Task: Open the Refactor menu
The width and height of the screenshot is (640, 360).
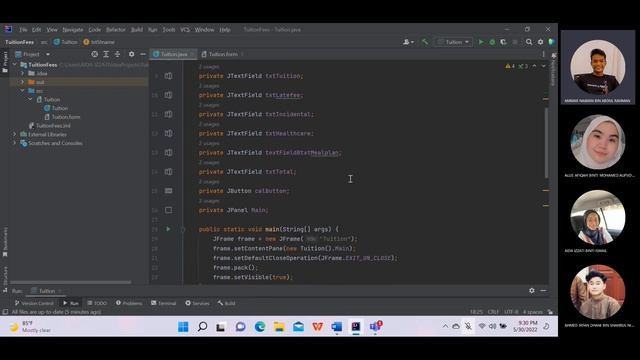Action: click(x=116, y=30)
